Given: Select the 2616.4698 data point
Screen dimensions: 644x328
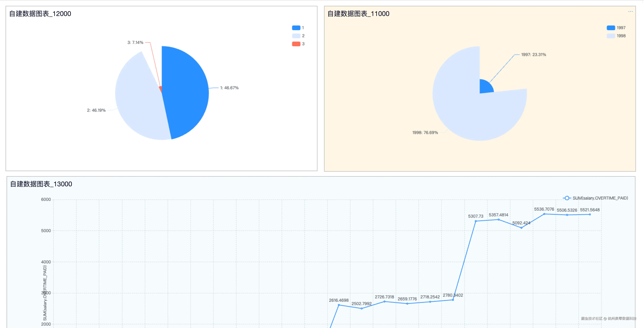Looking at the screenshot, I should click(x=339, y=305).
